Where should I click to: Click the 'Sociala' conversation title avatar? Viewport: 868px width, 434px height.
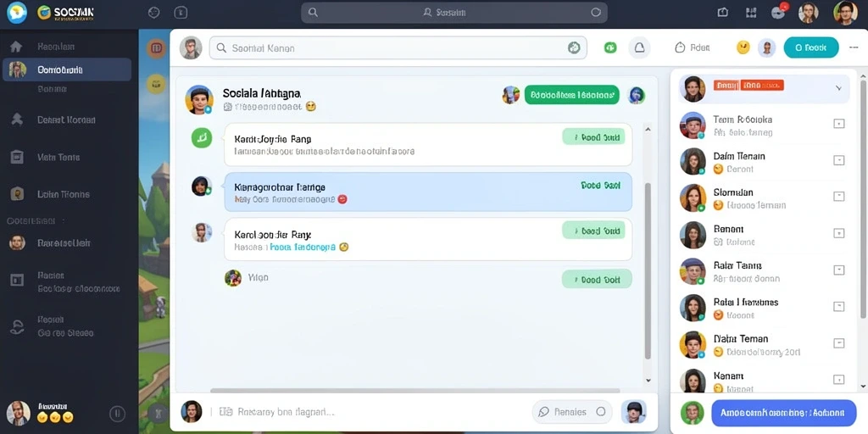pos(199,100)
